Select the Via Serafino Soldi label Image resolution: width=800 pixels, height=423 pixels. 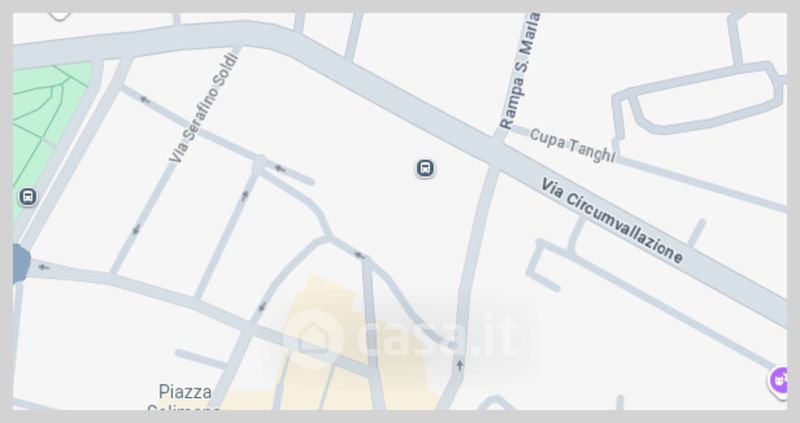pos(204,108)
